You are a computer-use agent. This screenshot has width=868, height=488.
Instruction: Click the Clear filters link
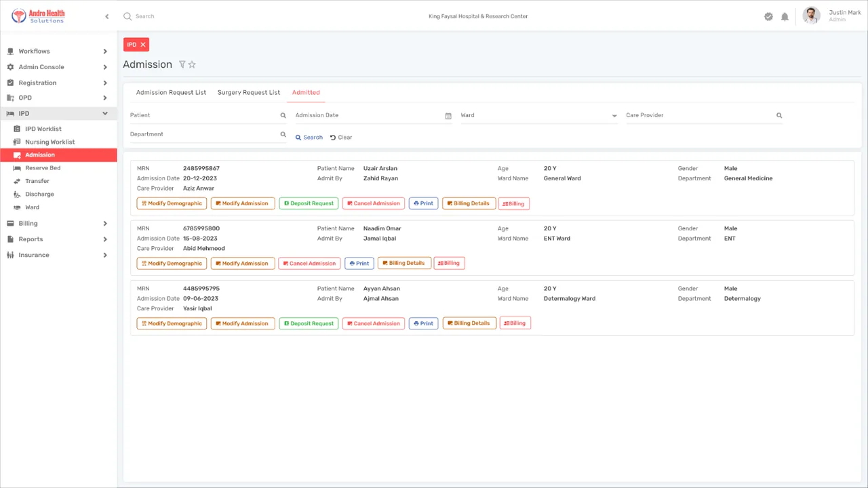[341, 138]
